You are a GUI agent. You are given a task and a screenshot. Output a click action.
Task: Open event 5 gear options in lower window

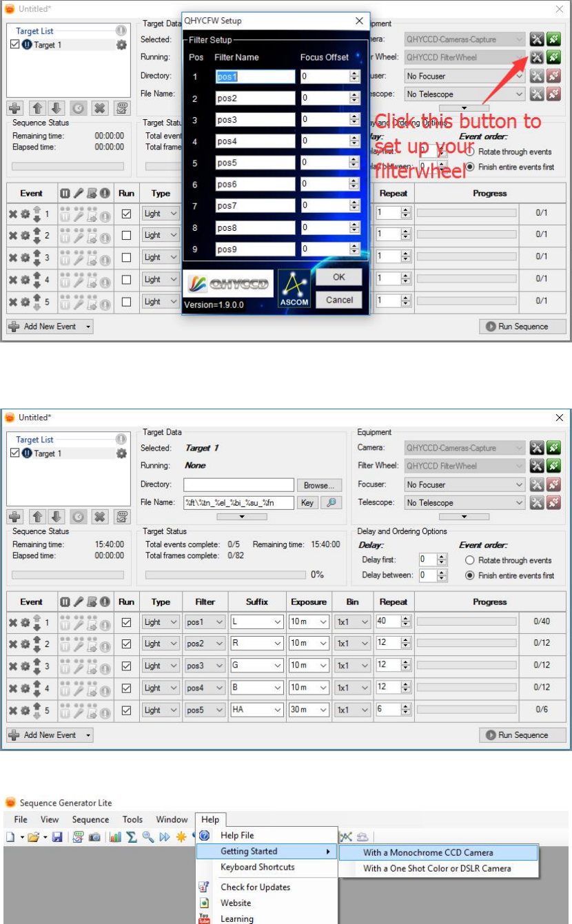click(25, 710)
